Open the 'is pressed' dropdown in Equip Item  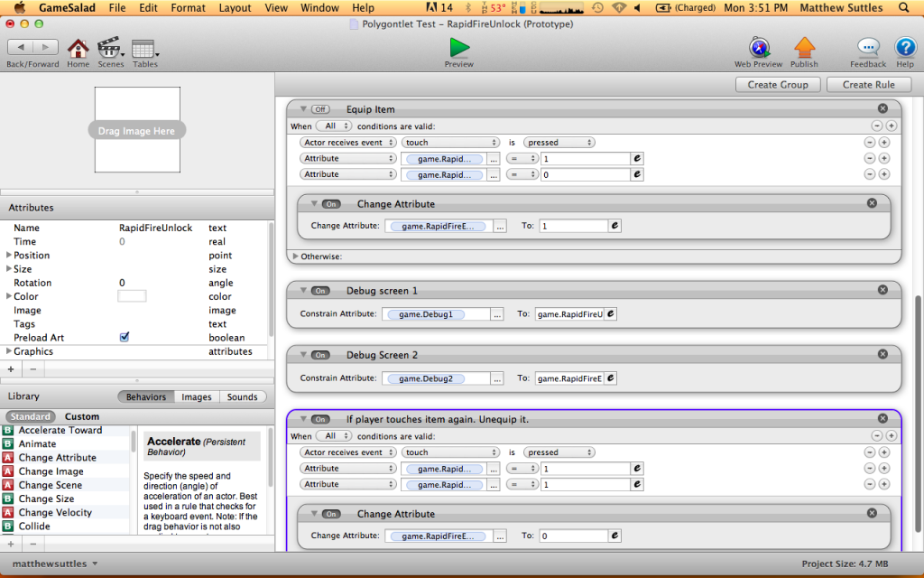point(559,143)
